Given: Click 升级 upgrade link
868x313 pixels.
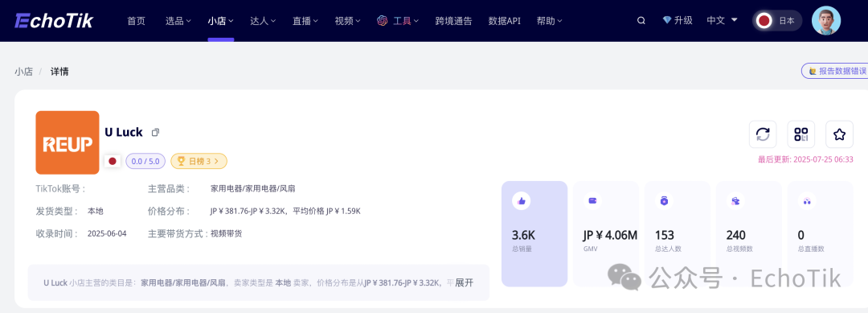Looking at the screenshot, I should click(683, 20).
